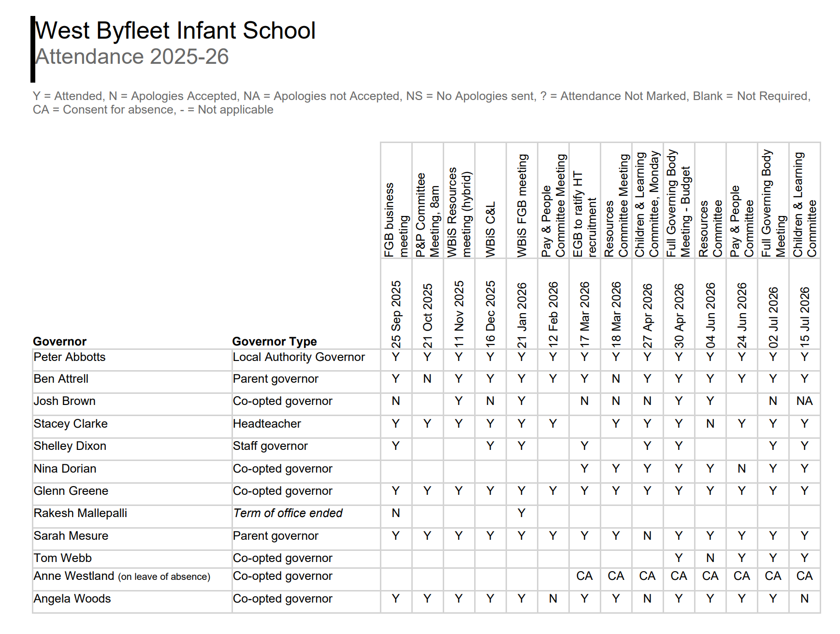The image size is (840, 634).
Task: Select the Staff governor cell for Shelley Dixon
Action: (306, 446)
